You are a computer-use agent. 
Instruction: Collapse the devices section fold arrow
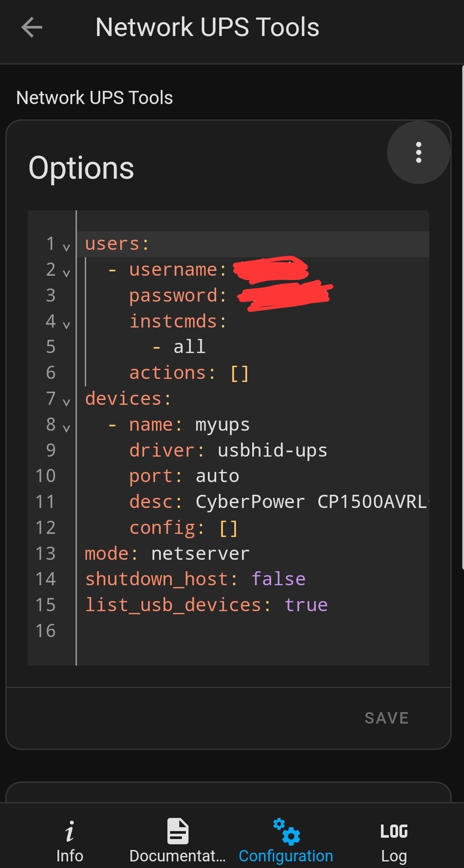66,402
